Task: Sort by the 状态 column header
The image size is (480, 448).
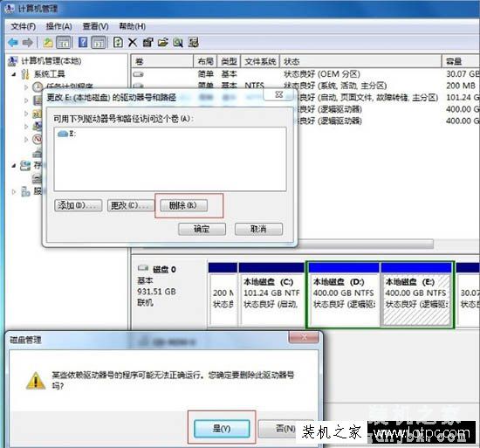Action: (360, 61)
